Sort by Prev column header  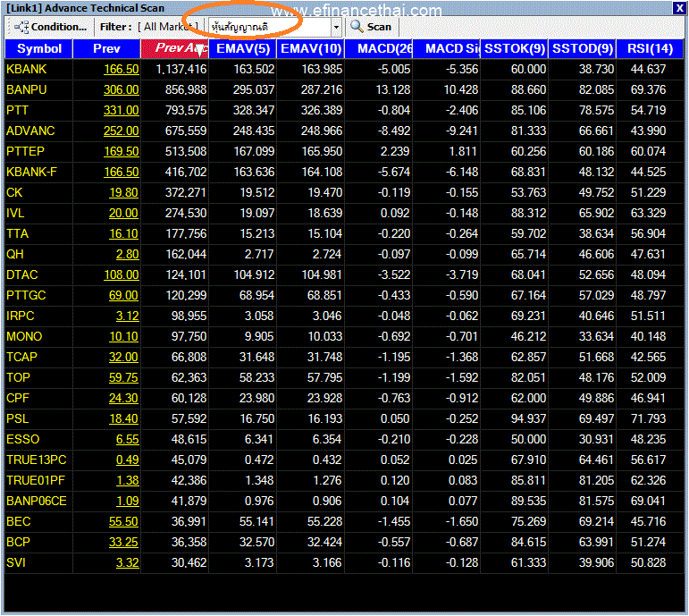click(106, 48)
